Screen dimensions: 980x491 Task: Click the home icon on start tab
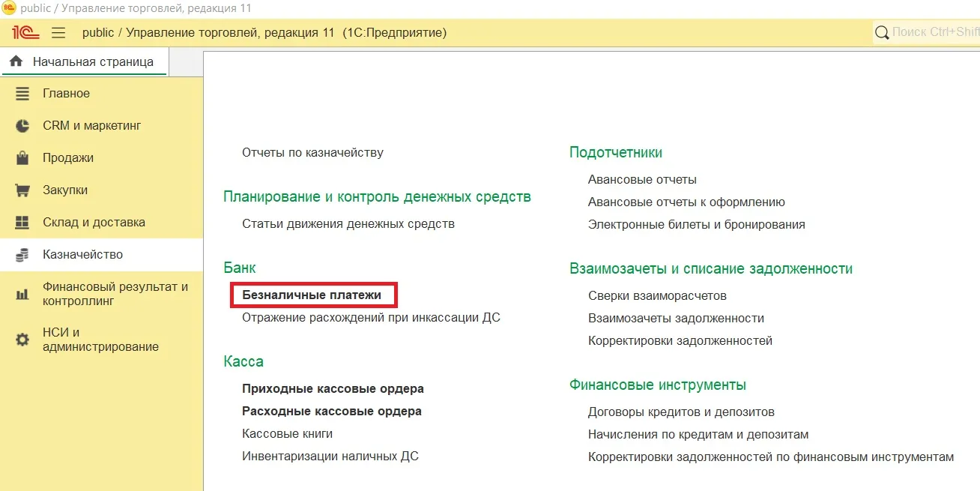click(16, 61)
